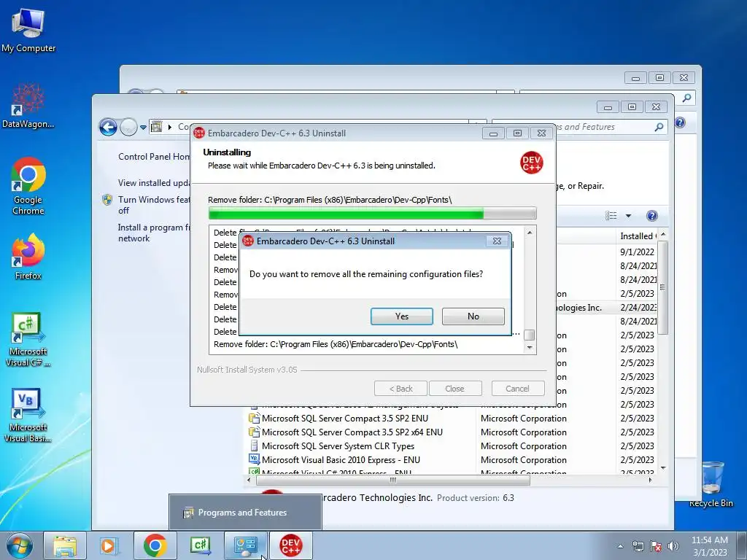Select Microsoft Visual Basic 2010 Express - ENU
Screen dimensions: 747x560
click(341, 459)
